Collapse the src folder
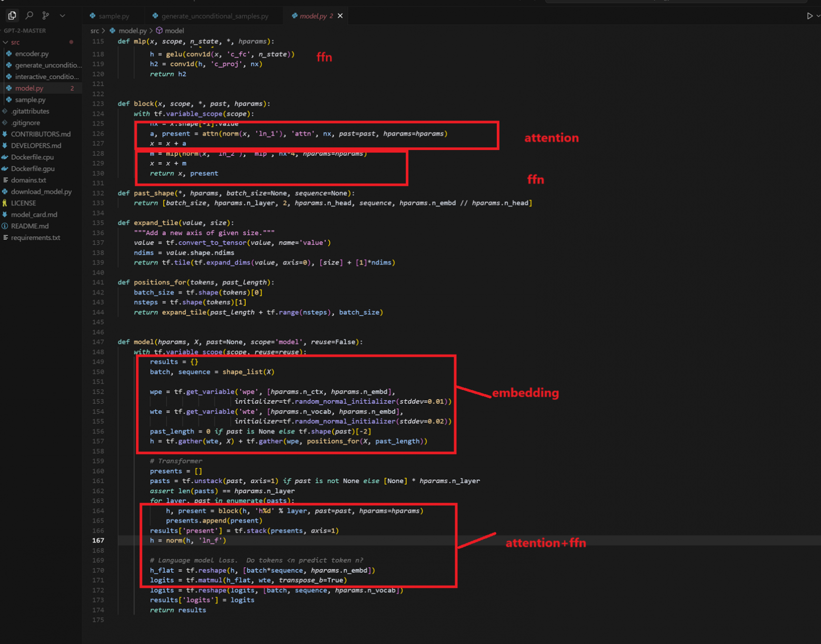 (x=5, y=42)
